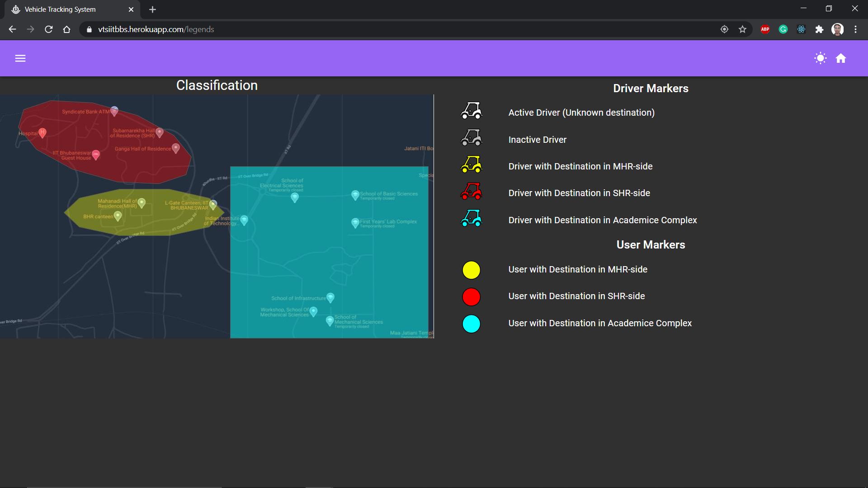868x488 pixels.
Task: Click the gray Inactive Driver cart icon
Action: click(471, 138)
